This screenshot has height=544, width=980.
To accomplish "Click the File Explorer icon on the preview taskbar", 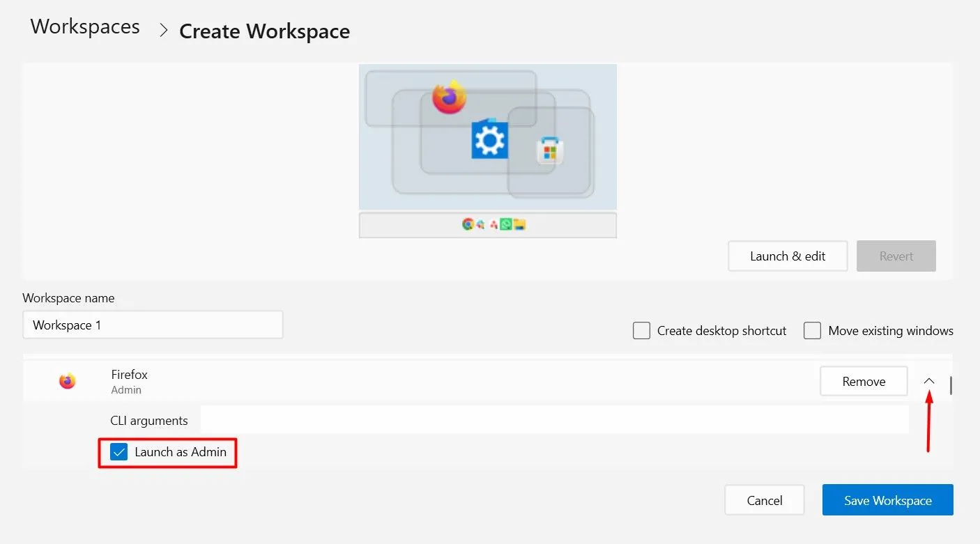I will [x=519, y=224].
